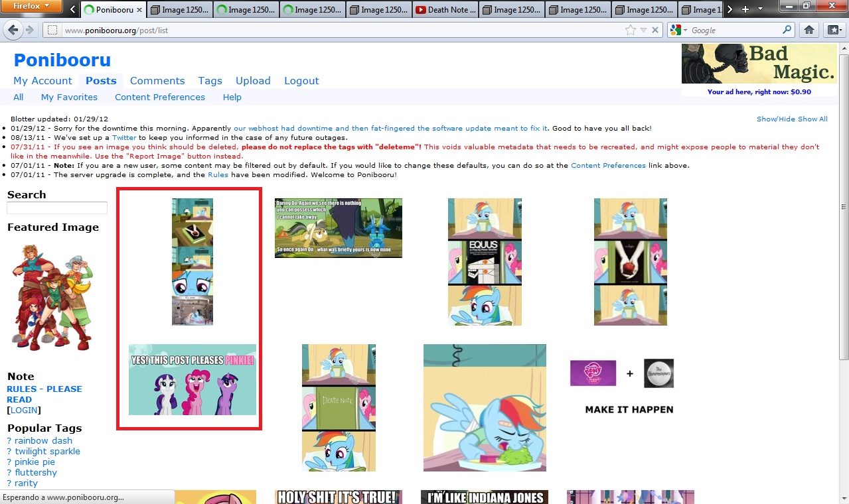Switch to the Death Note YouTube tab
849x504 pixels.
point(445,10)
